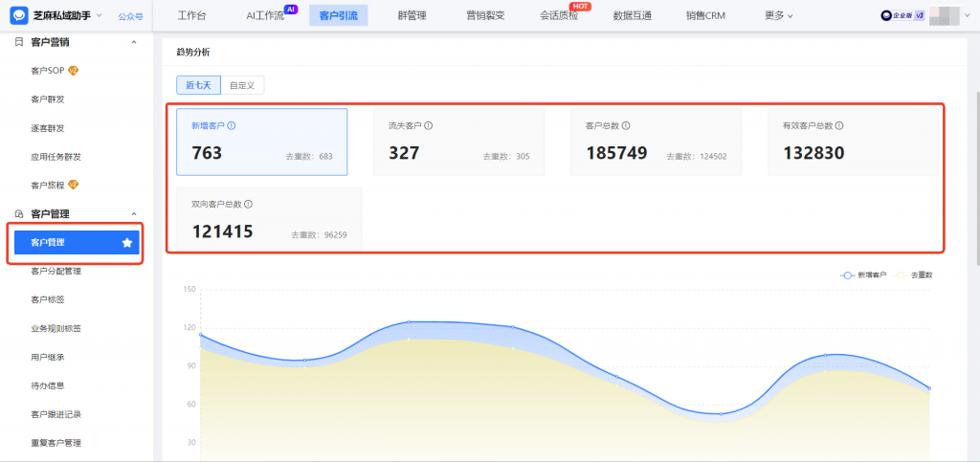
Task: Click the info icon beside 客户总数
Action: tap(626, 125)
